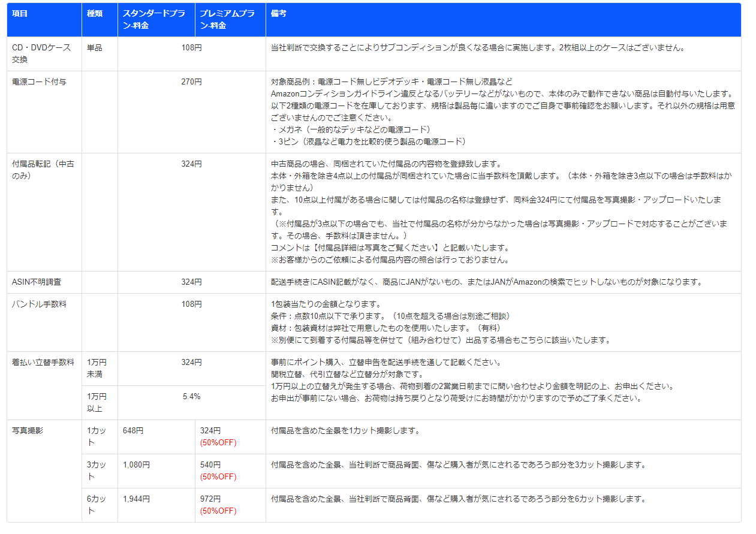Image resolution: width=756 pixels, height=534 pixels.
Task: Select the スタンダードプラン料金 header cell
Action: click(x=156, y=20)
